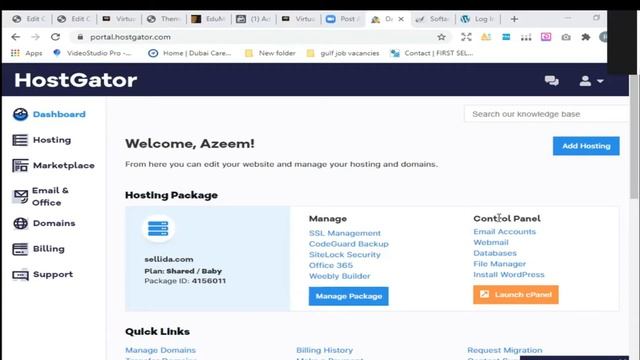The image size is (640, 360).
Task: Open the Dashboard sidebar icon
Action: coord(20,114)
